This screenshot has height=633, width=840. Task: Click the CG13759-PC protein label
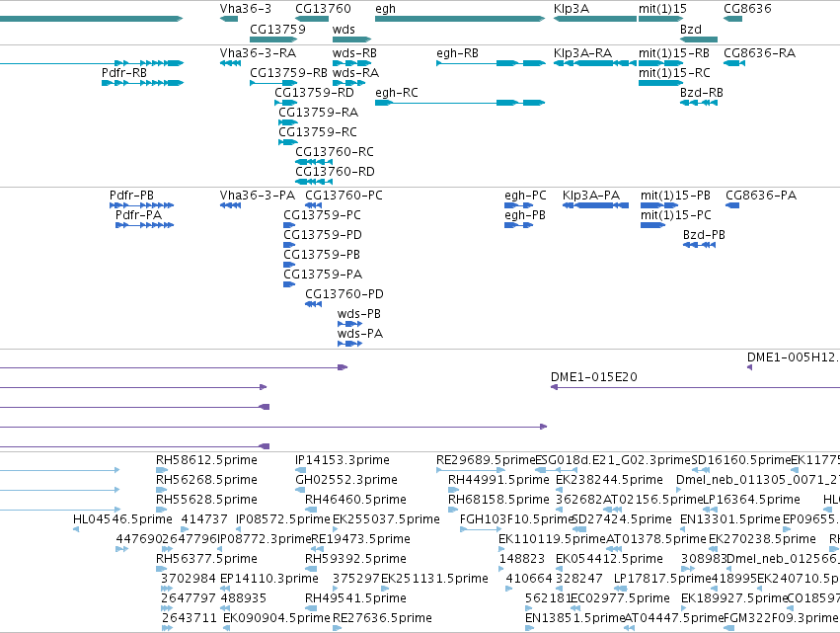click(322, 215)
